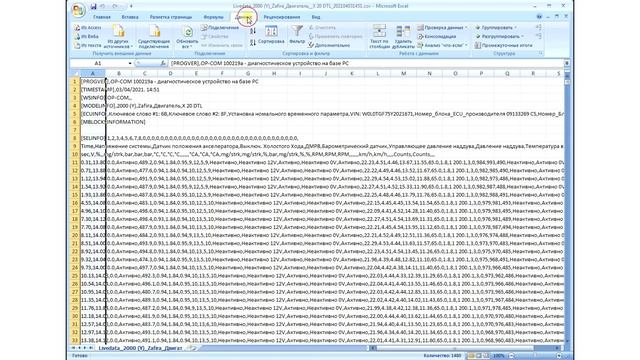Go to first sheet using navigation arrow
This screenshot has width=640, height=360.
click(74, 348)
